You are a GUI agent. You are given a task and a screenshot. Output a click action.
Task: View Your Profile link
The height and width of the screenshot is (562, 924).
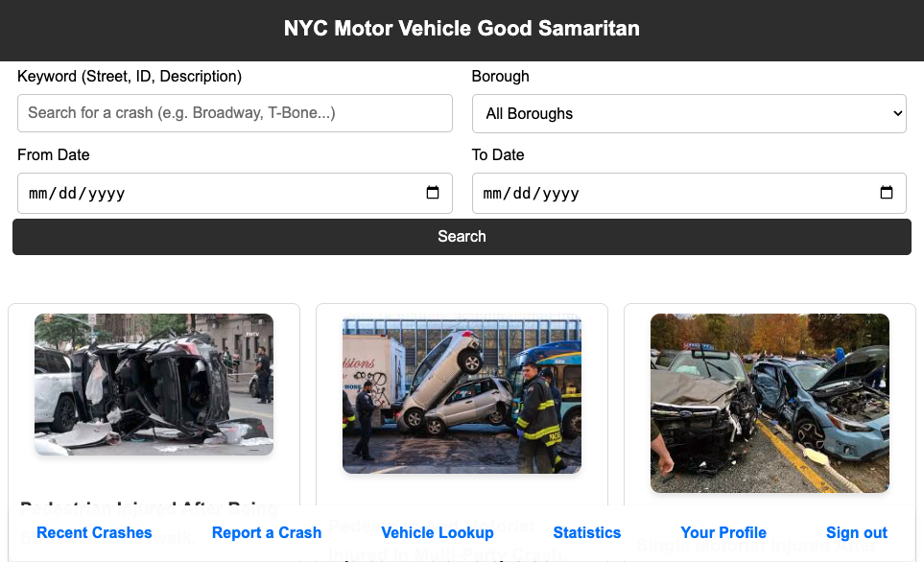click(x=723, y=532)
